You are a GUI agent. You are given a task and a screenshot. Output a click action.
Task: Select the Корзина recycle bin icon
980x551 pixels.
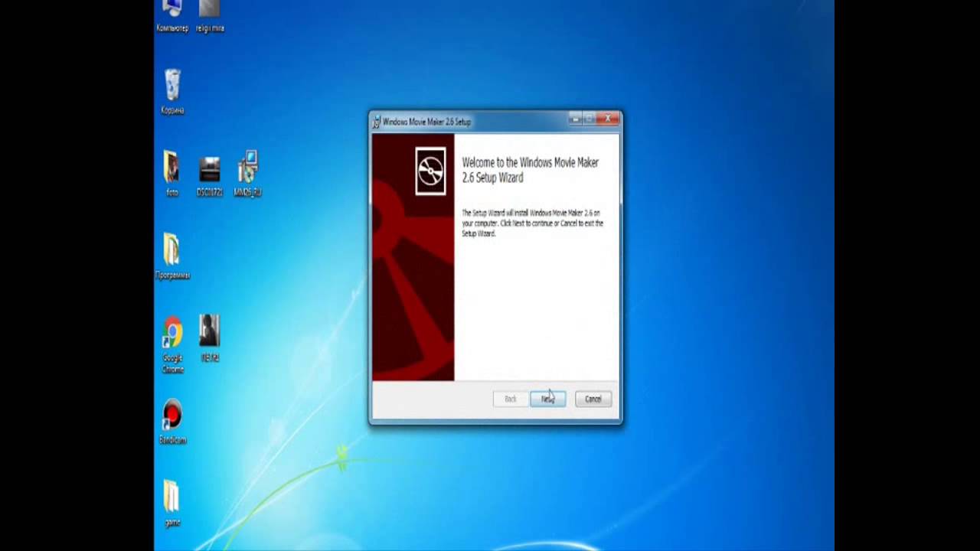click(172, 91)
